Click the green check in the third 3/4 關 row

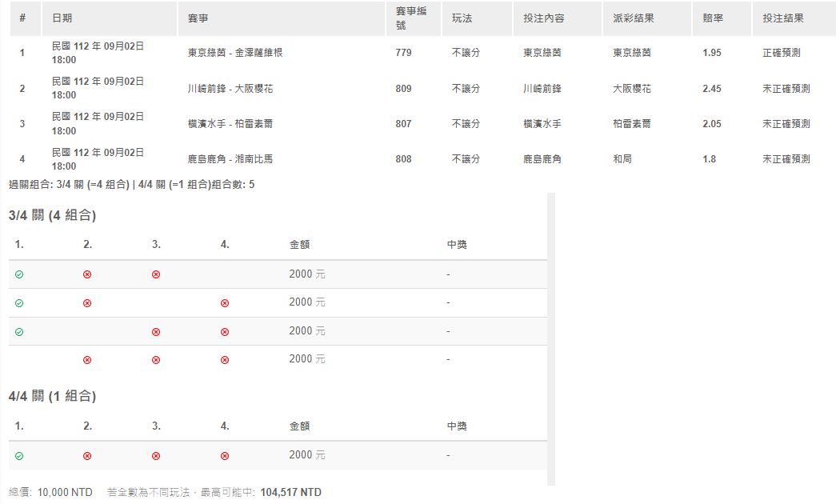click(x=19, y=332)
